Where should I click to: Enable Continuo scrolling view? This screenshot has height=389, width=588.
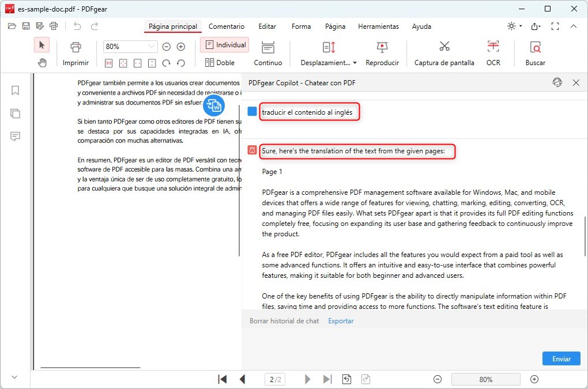tap(267, 54)
